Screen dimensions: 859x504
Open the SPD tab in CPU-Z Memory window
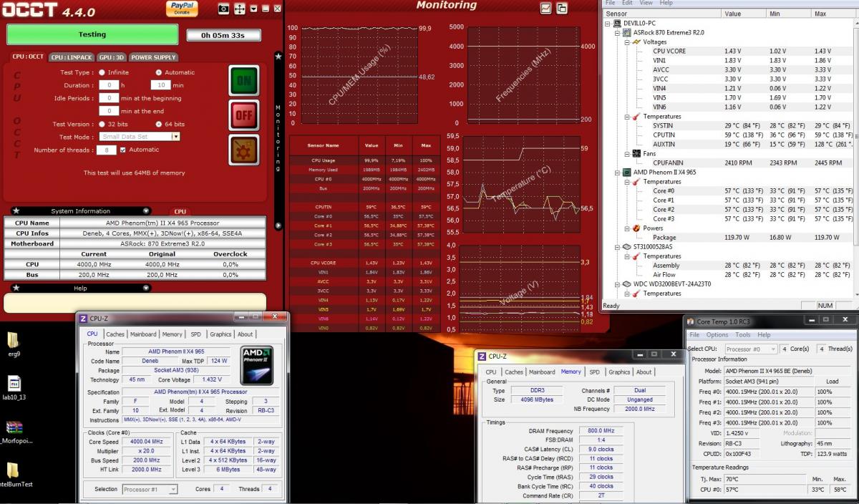(595, 372)
